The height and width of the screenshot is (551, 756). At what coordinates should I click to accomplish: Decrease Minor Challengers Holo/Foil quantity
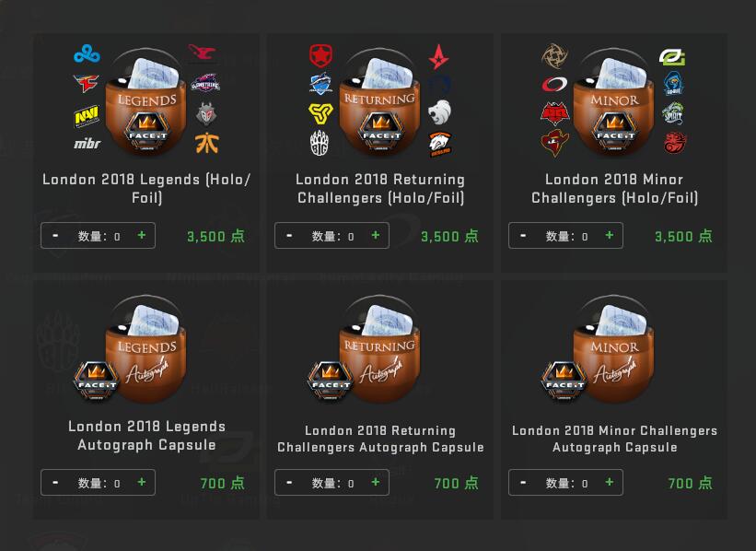(523, 236)
